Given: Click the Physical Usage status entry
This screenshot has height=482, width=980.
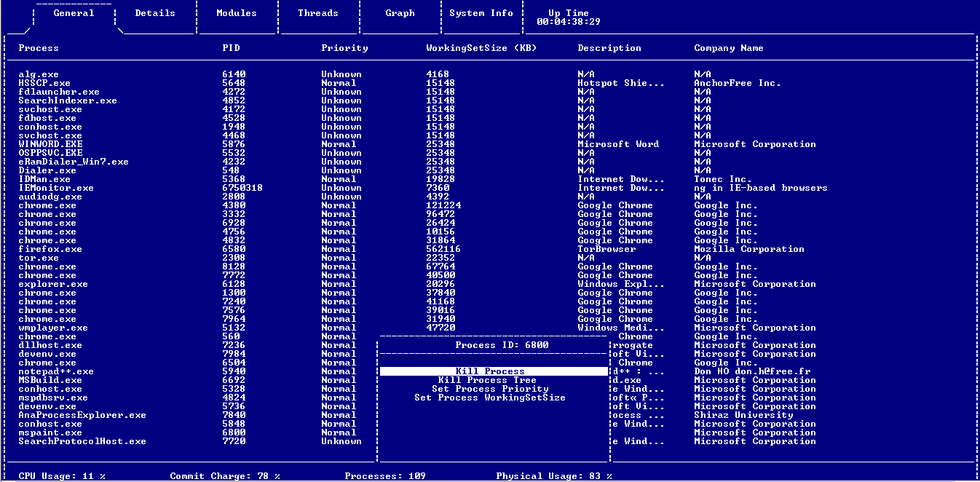Looking at the screenshot, I should point(554,476).
